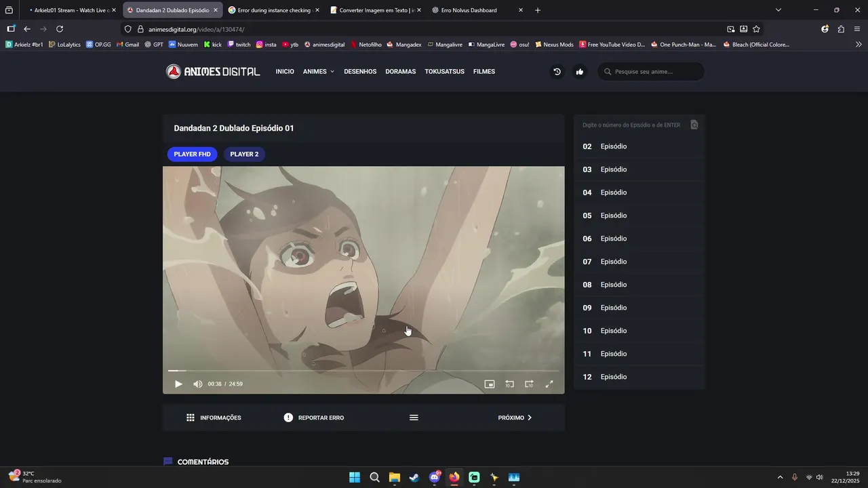Open the Windows Start menu
Image resolution: width=868 pixels, height=488 pixels.
[x=355, y=477]
